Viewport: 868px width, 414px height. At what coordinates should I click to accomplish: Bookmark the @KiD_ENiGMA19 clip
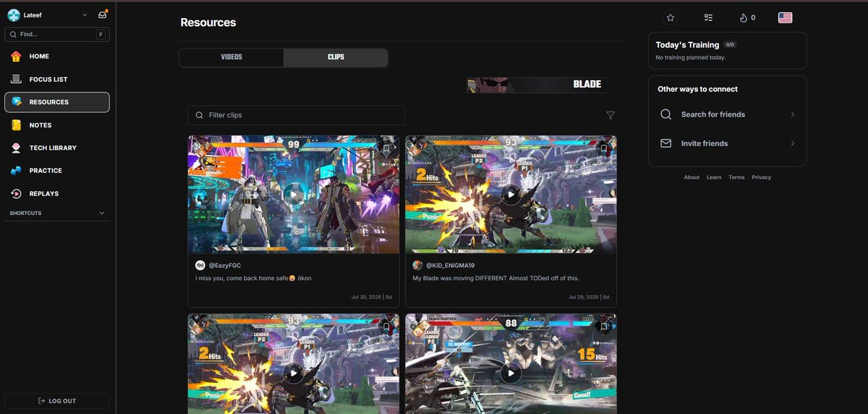pos(604,148)
